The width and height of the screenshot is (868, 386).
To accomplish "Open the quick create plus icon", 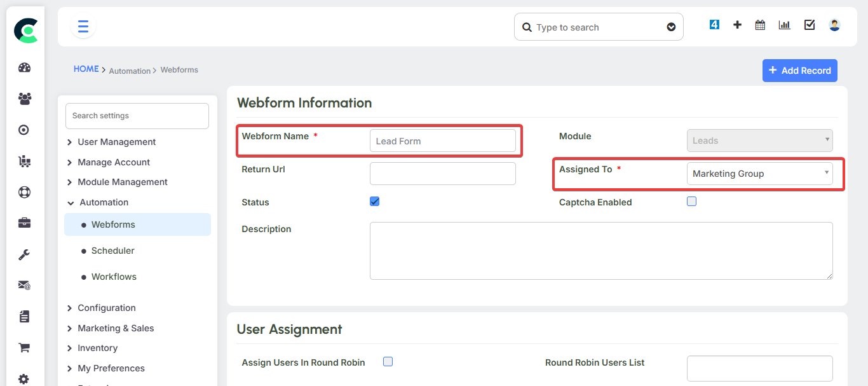I will [x=737, y=24].
